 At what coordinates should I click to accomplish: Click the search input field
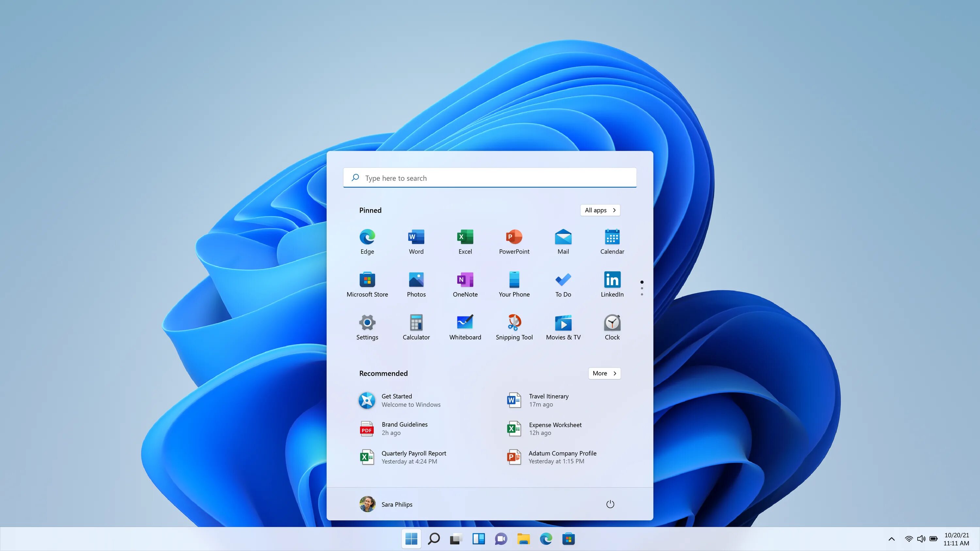(490, 177)
